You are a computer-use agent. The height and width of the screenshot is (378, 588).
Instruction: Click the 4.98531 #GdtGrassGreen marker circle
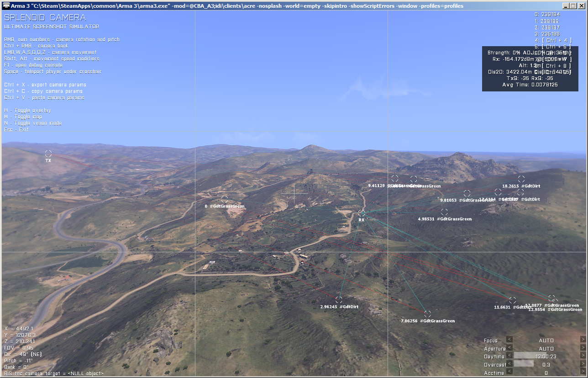pos(444,212)
